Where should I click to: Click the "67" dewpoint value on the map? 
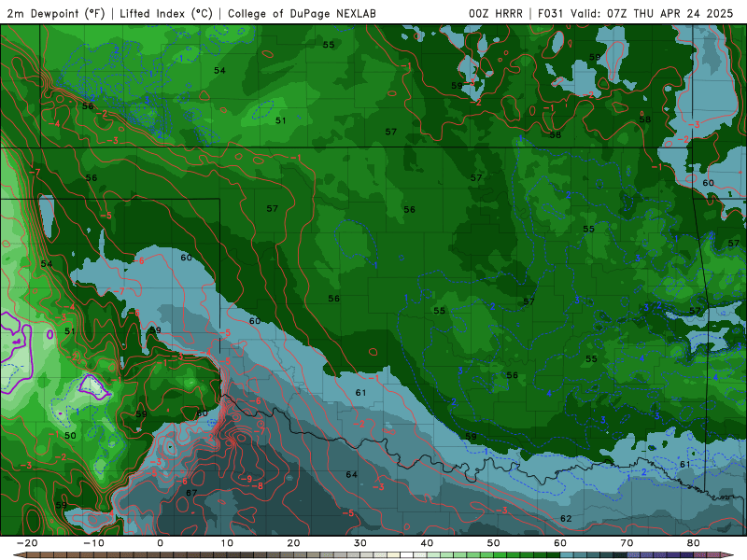pos(191,493)
